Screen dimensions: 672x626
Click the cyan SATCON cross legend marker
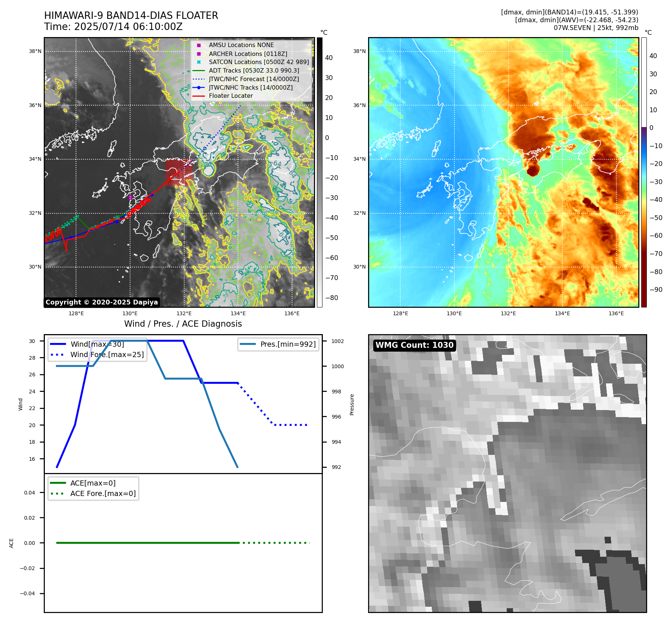click(199, 62)
